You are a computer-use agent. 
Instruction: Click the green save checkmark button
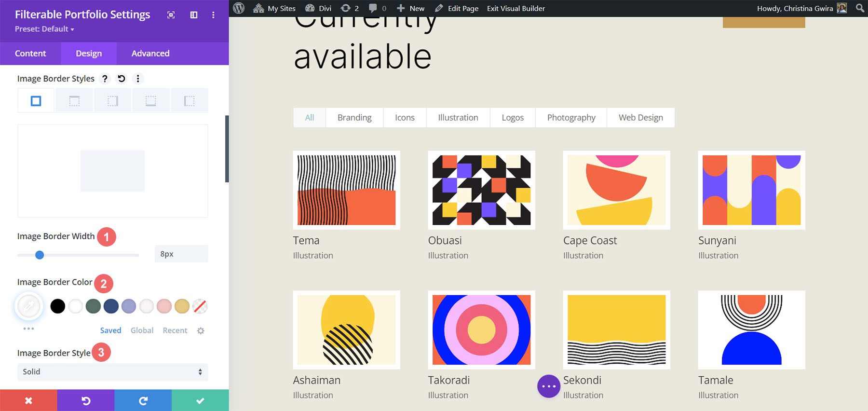pyautogui.click(x=200, y=400)
